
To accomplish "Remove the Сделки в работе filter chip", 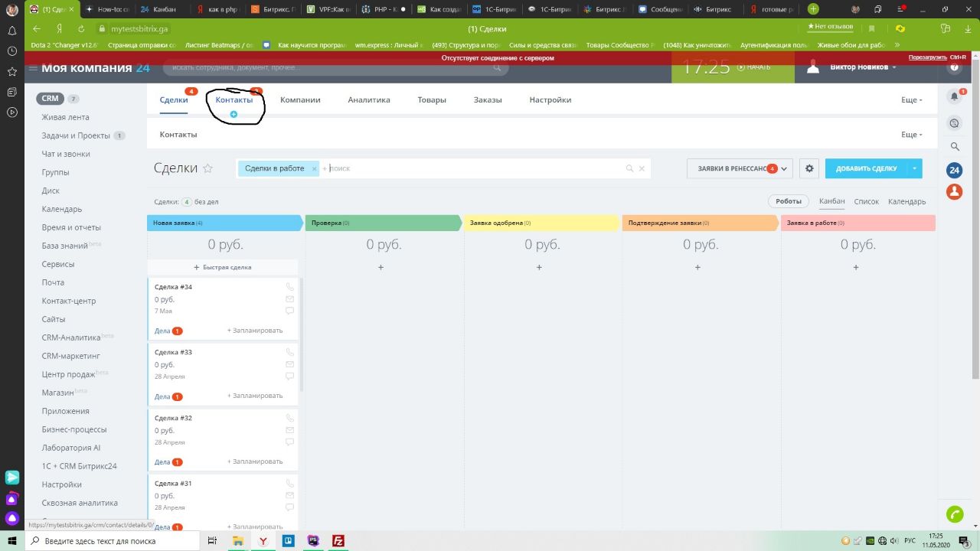I will [314, 169].
